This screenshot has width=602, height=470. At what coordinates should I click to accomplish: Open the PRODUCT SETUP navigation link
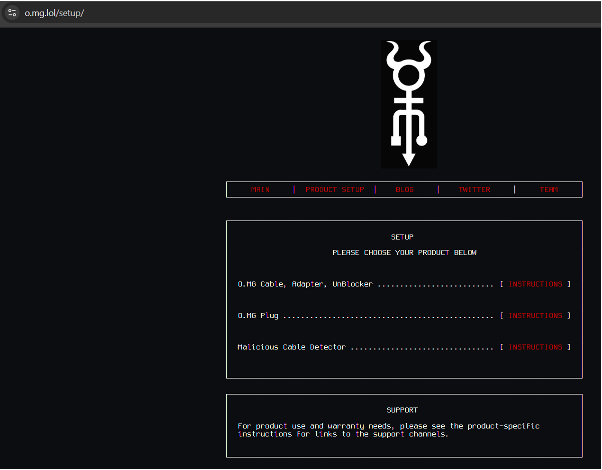(x=334, y=189)
